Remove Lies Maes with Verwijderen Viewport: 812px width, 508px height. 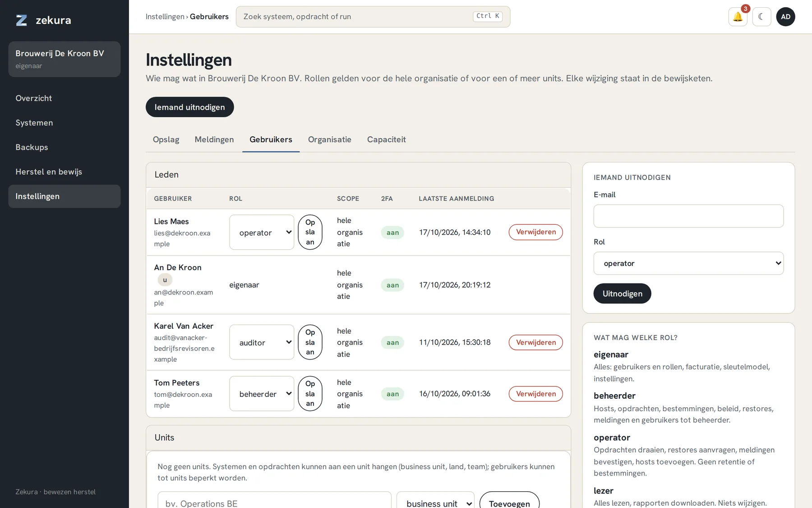click(x=536, y=232)
